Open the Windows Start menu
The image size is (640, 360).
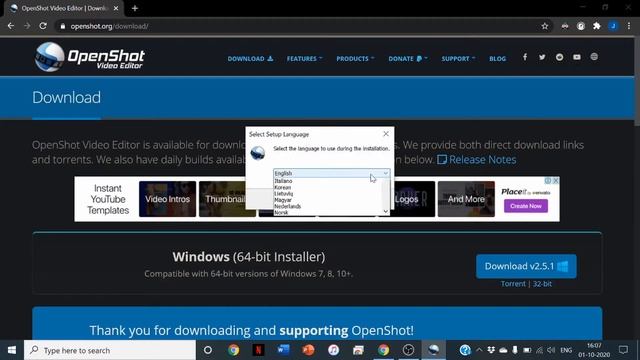pyautogui.click(x=12, y=350)
